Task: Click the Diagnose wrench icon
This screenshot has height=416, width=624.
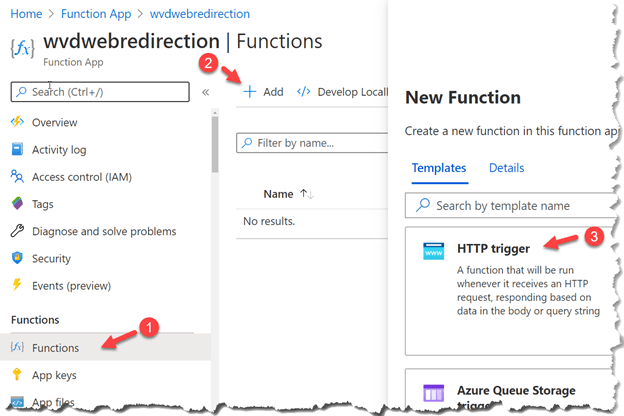Action: point(18,230)
